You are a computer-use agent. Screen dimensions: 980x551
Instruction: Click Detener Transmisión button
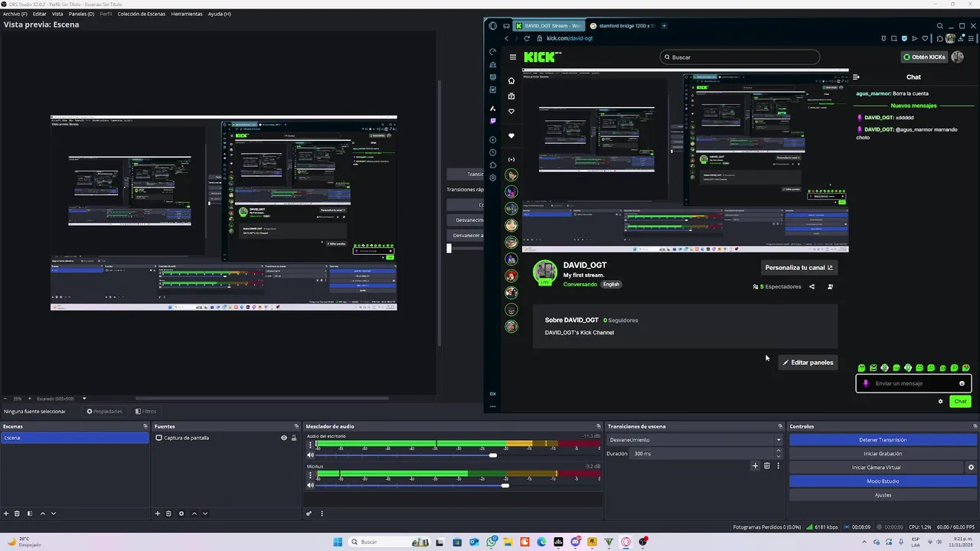point(883,440)
